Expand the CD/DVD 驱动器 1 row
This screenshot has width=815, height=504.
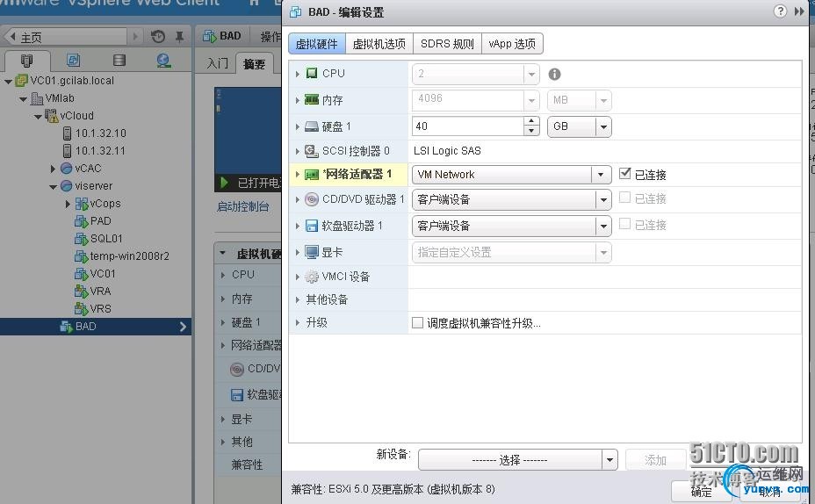(298, 199)
